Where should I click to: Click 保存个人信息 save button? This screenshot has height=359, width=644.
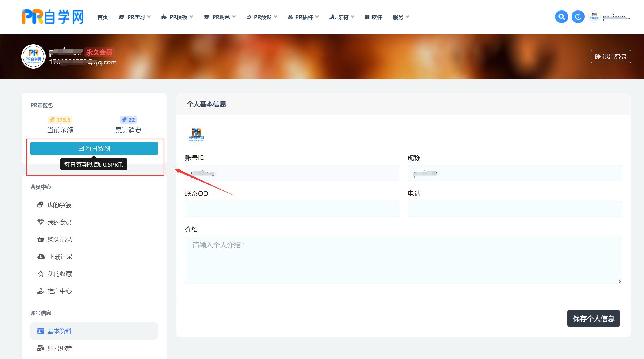pyautogui.click(x=593, y=318)
